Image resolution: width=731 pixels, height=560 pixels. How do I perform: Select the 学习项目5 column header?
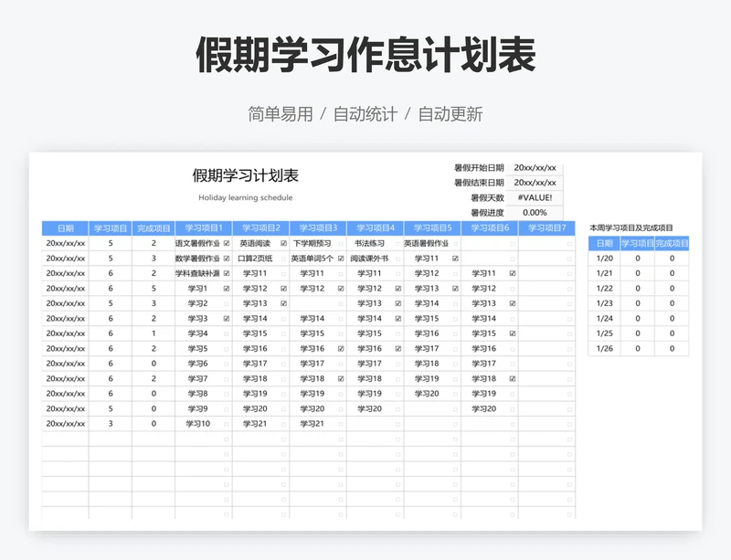432,228
